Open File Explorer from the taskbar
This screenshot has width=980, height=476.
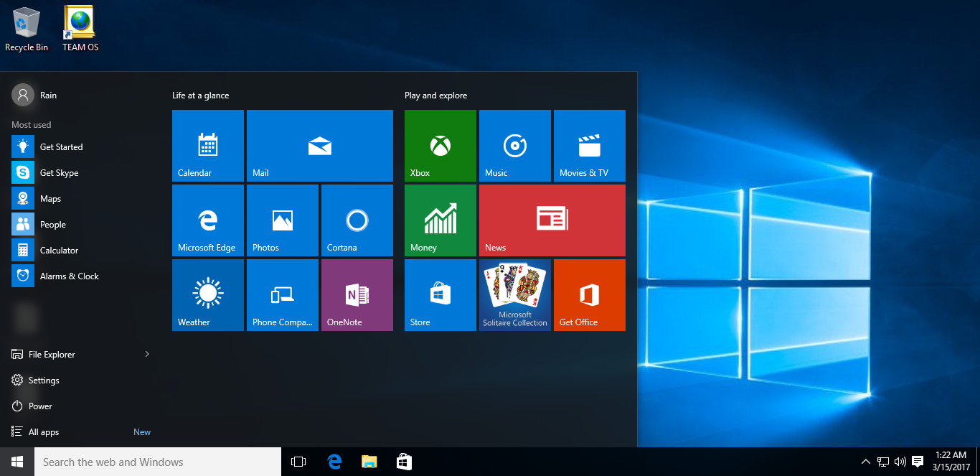pyautogui.click(x=369, y=462)
